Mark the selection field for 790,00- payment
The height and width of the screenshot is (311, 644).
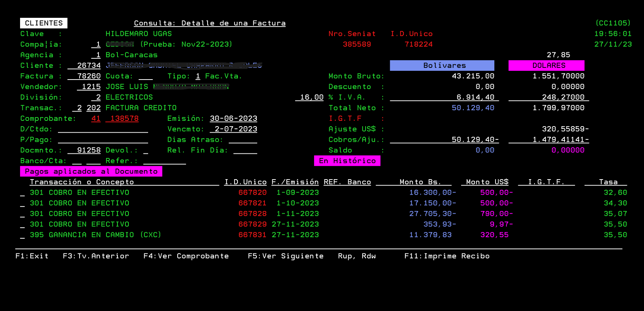click(22, 214)
